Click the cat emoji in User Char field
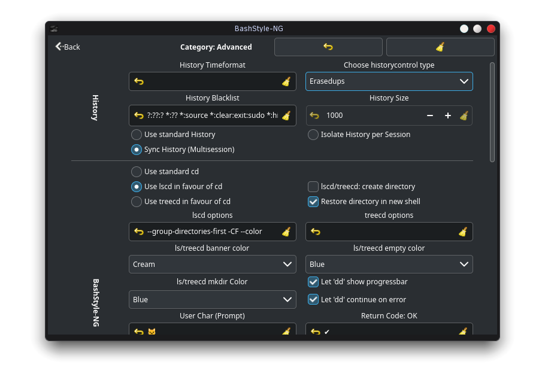This screenshot has height=392, width=545. [152, 332]
